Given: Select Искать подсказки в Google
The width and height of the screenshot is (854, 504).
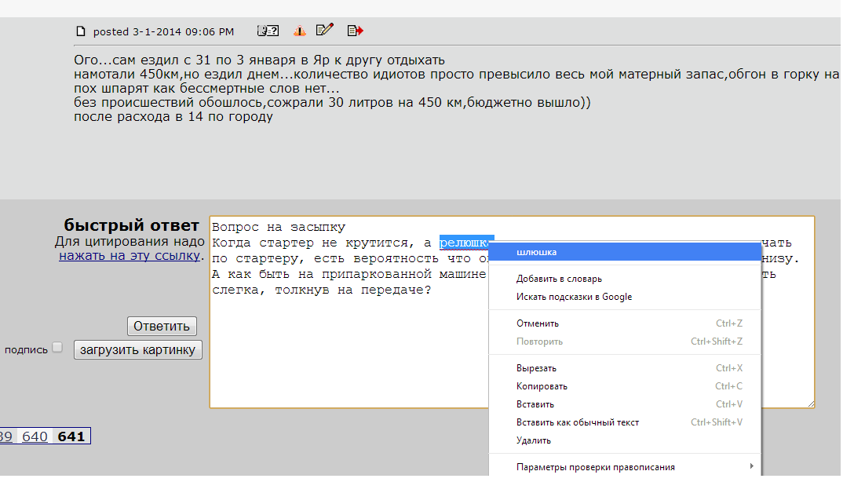Looking at the screenshot, I should (625, 297).
